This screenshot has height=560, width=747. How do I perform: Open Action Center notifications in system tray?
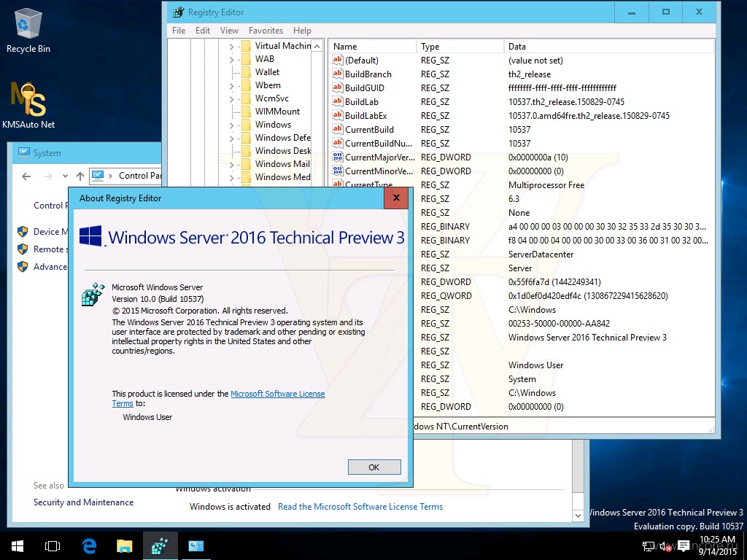684,546
